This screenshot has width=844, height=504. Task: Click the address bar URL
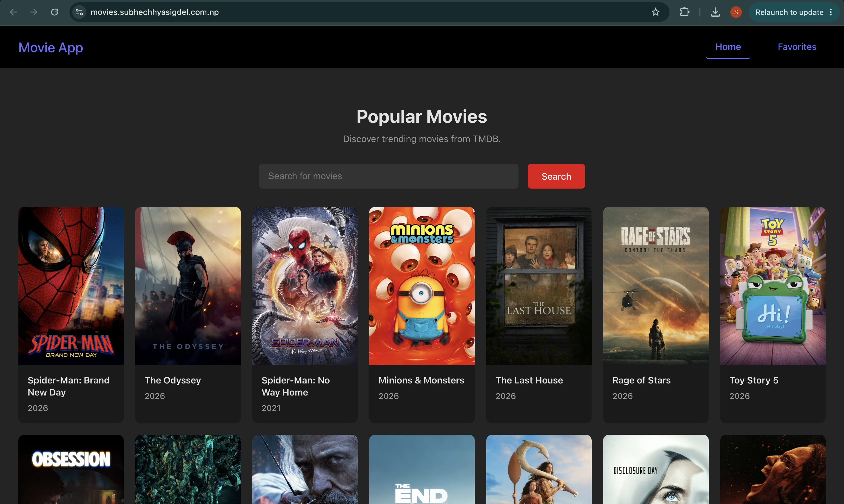click(154, 12)
